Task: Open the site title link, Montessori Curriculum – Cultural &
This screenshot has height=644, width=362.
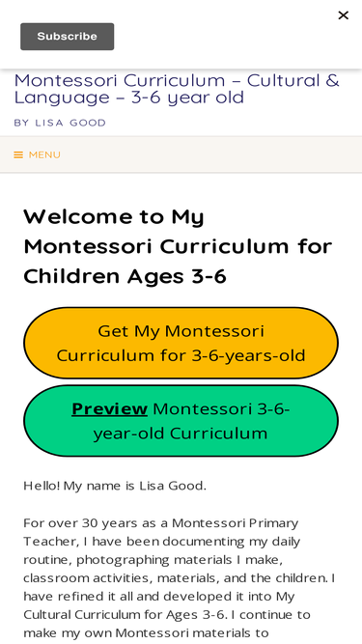Action: [177, 80]
